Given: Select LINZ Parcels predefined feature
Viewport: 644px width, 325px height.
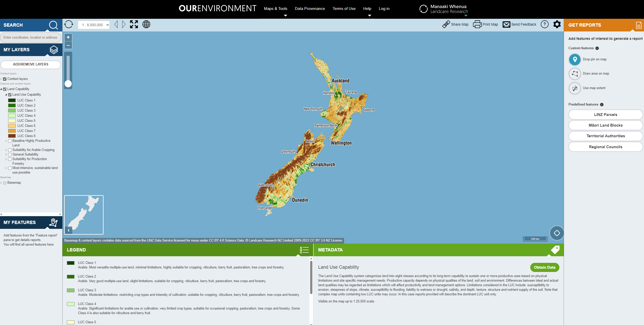Looking at the screenshot, I should pyautogui.click(x=605, y=115).
